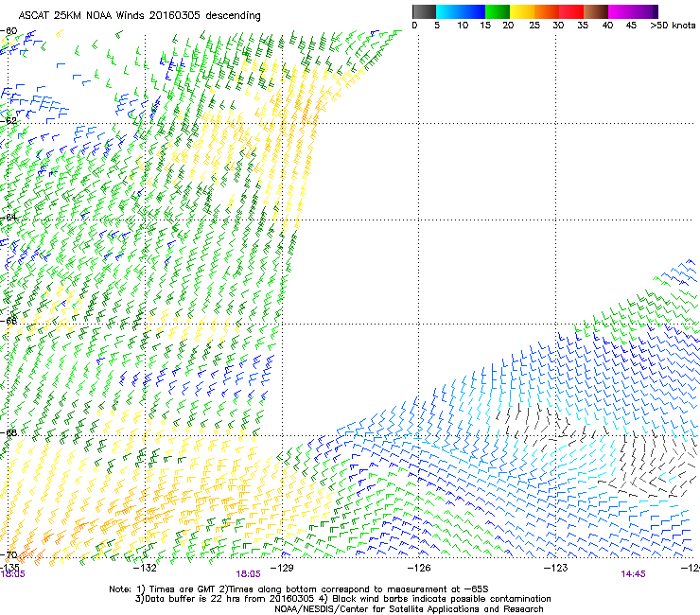Click the purple '18:05' time label near -129
Viewport: 700px width, 615px height.
tap(248, 574)
